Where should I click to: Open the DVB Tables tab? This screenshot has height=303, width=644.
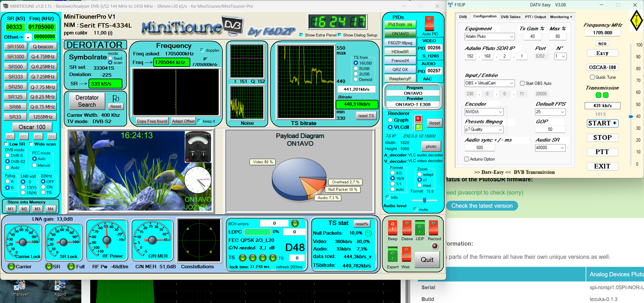point(511,17)
